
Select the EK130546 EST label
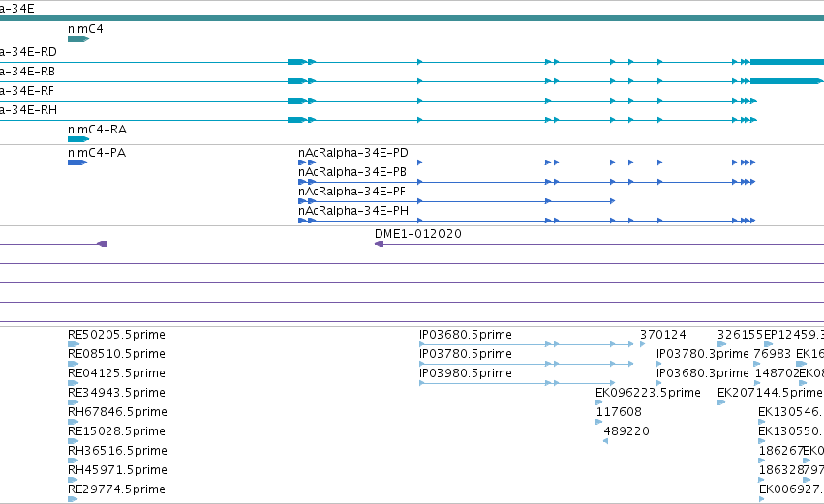789,412
